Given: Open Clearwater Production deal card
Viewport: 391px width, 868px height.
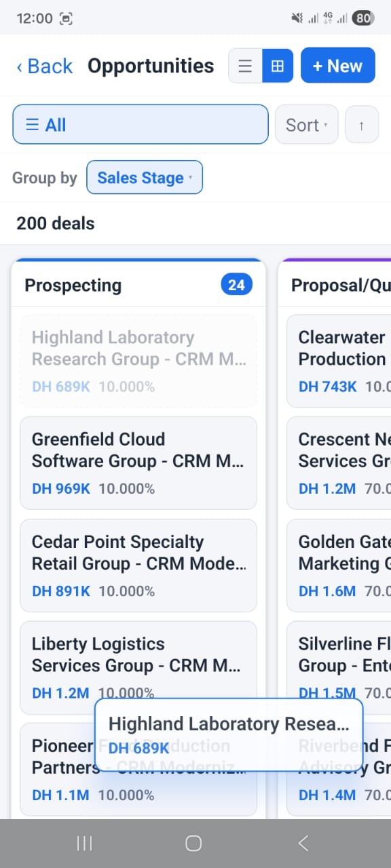Looking at the screenshot, I should (339, 361).
